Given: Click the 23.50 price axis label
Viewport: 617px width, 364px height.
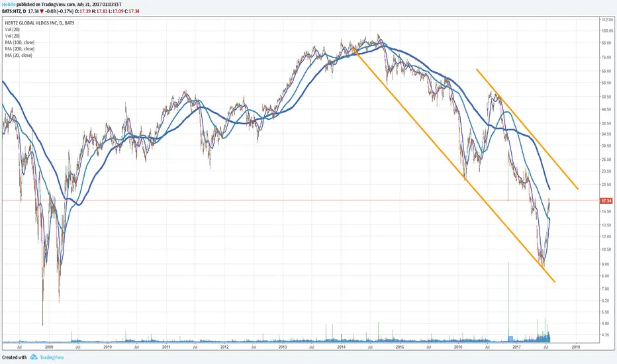Looking at the screenshot, I should click(607, 171).
